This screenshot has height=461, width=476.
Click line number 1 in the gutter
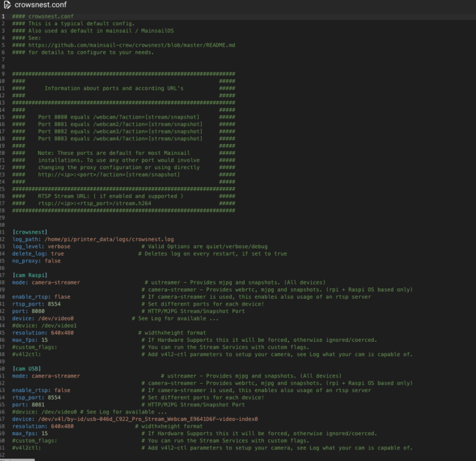coord(3,17)
